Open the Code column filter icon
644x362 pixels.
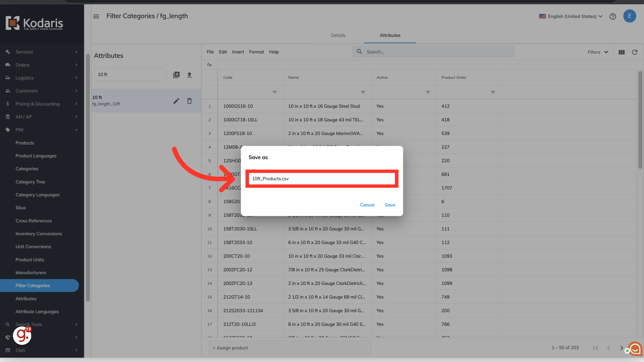pos(275,92)
